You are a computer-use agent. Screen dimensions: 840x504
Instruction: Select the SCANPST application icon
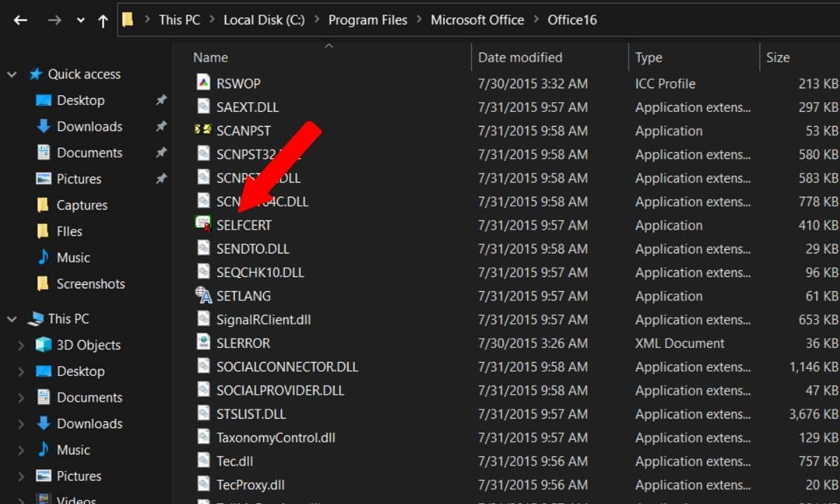click(x=203, y=131)
